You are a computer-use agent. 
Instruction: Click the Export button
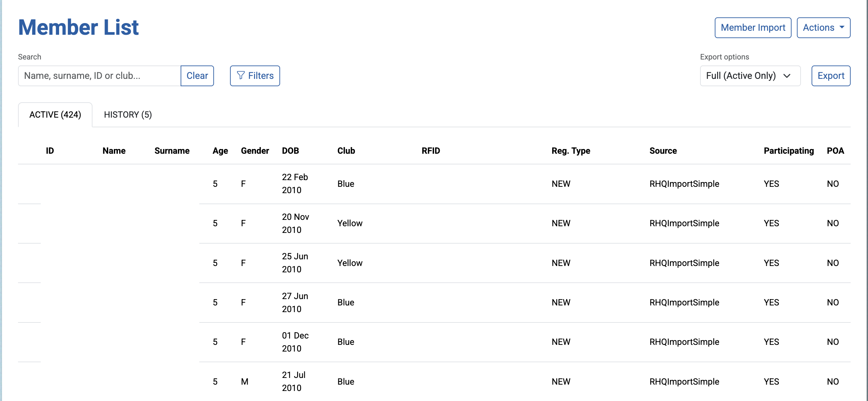(831, 76)
